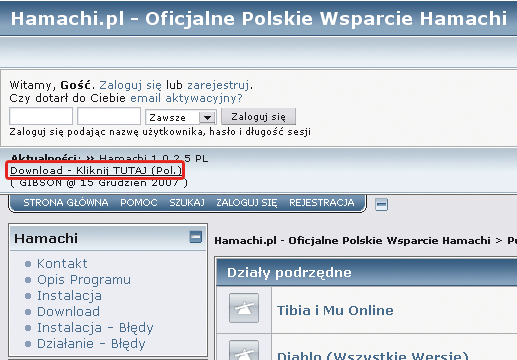Click the password input field
Viewport: 517px width, 360px height.
(x=109, y=116)
